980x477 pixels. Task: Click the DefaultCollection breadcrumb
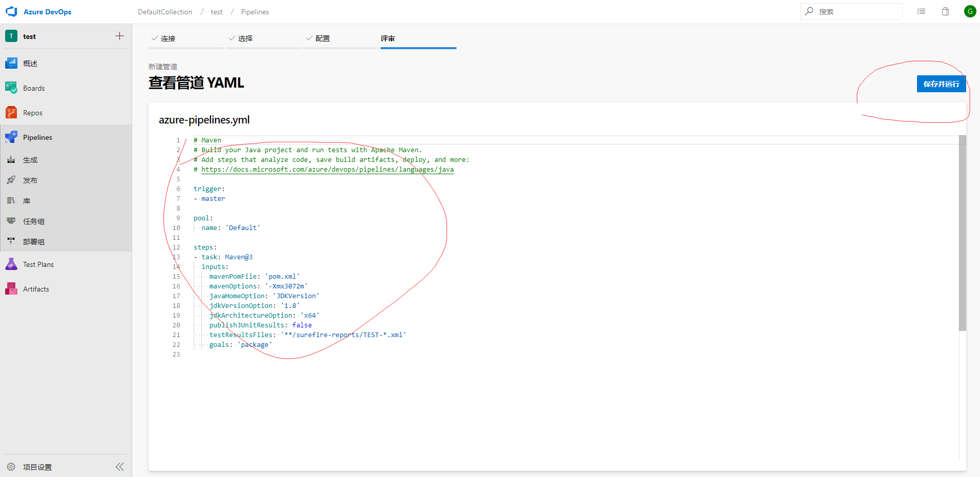click(x=165, y=12)
